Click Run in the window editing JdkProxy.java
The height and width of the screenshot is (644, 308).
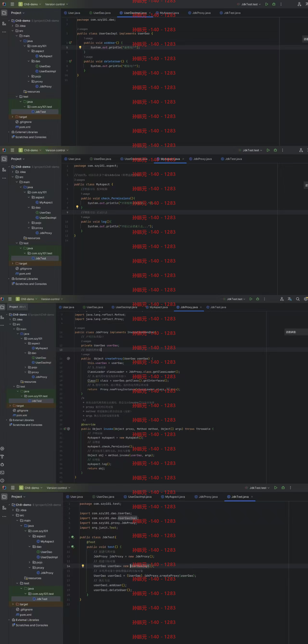251,299
